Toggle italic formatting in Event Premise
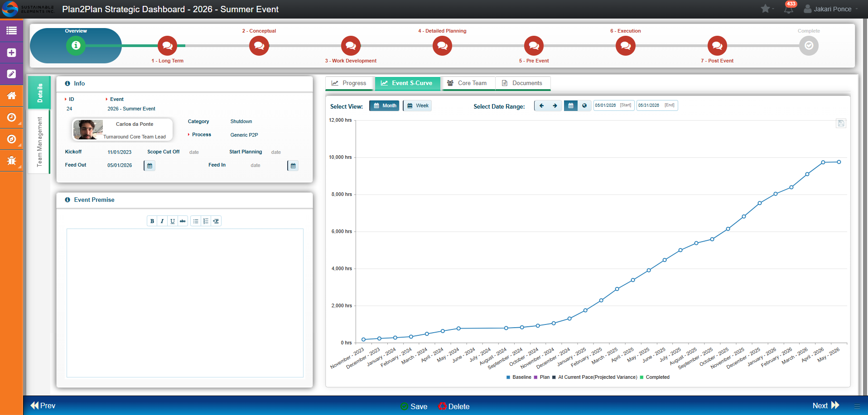Viewport: 868px width, 415px height. pos(162,221)
